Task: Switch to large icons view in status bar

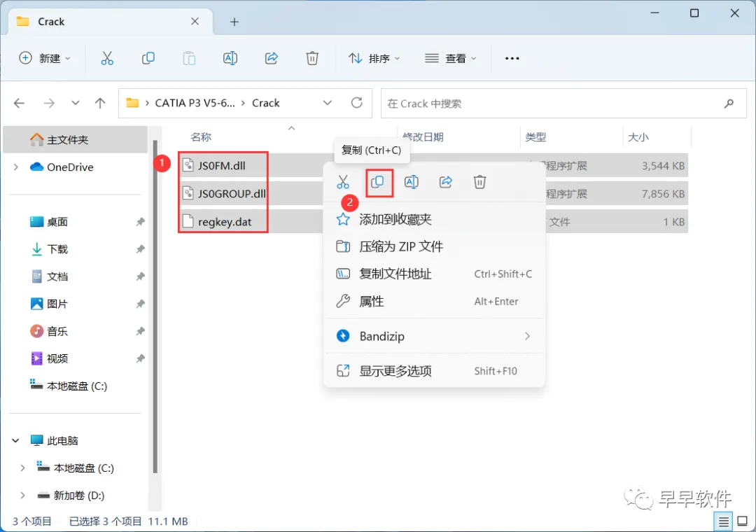Action: 743,521
